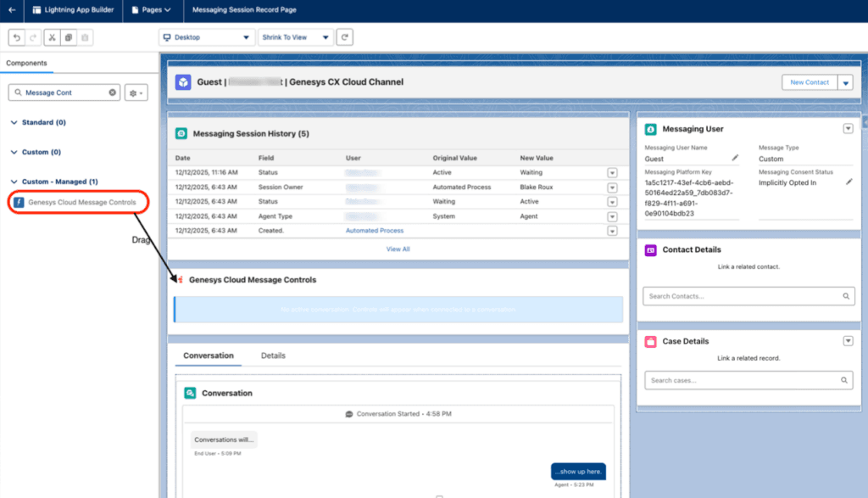Viewport: 868px width, 498px height.
Task: Select the Cut icon in the toolbar
Action: (x=53, y=37)
